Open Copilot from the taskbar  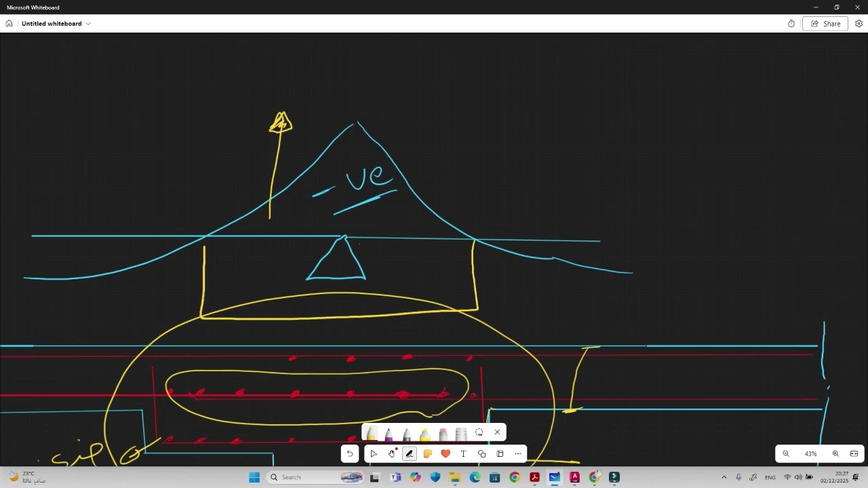tap(415, 477)
